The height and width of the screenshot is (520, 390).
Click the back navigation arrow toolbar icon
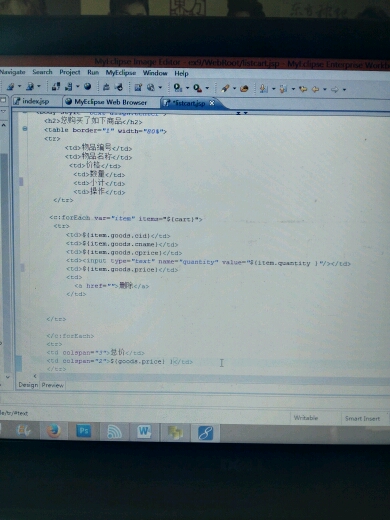tap(315, 89)
